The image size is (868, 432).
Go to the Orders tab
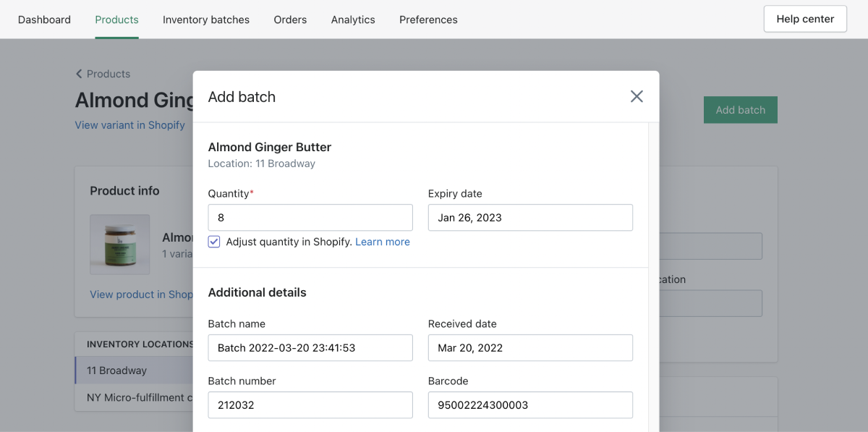click(290, 20)
